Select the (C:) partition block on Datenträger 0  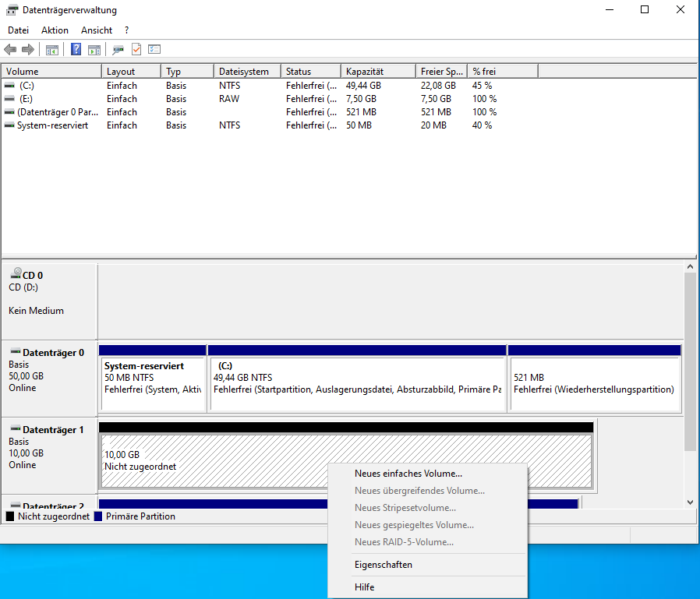point(357,383)
